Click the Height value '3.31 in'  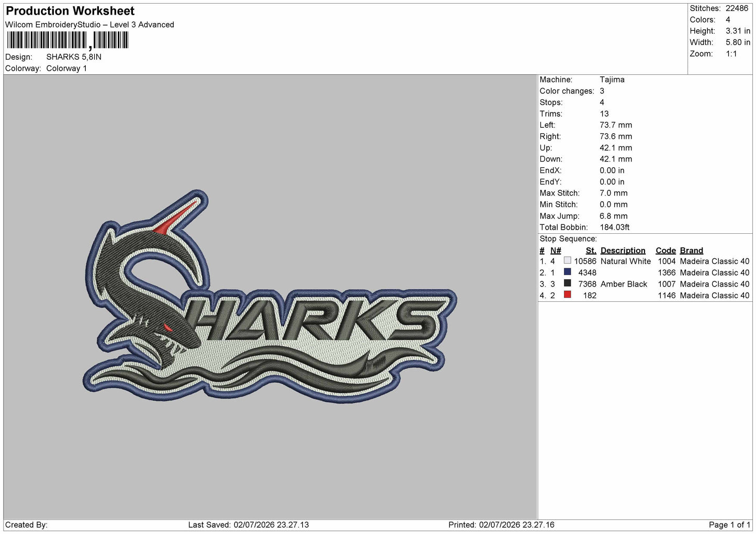pos(738,31)
